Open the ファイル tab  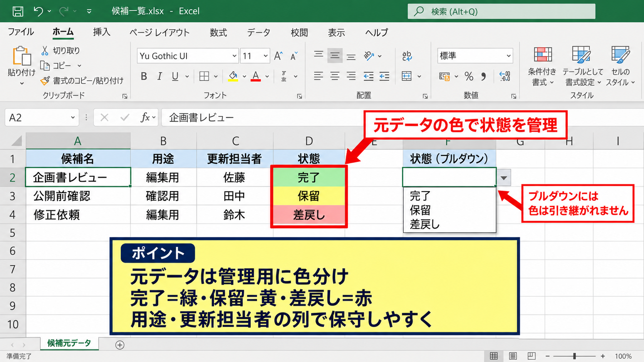click(x=21, y=32)
